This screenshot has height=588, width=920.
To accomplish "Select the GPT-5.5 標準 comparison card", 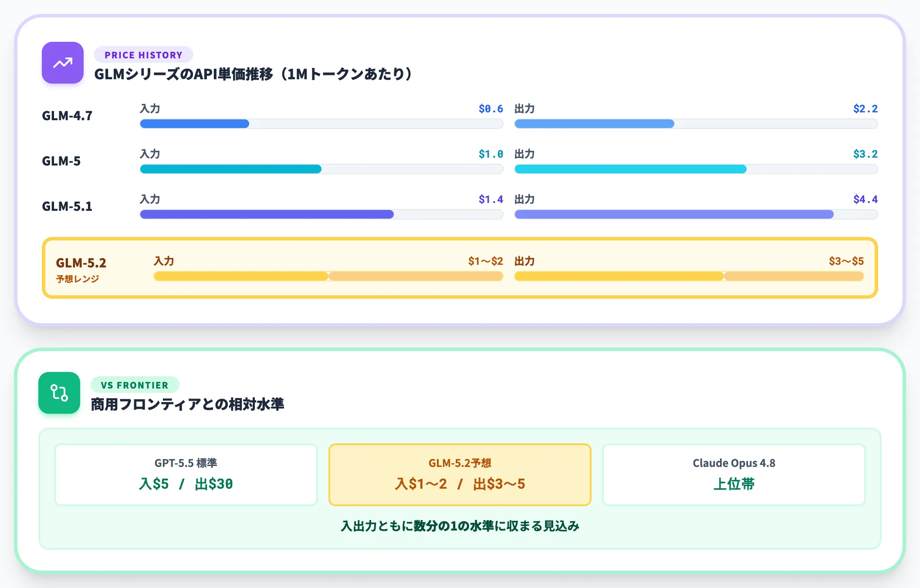I will (186, 474).
